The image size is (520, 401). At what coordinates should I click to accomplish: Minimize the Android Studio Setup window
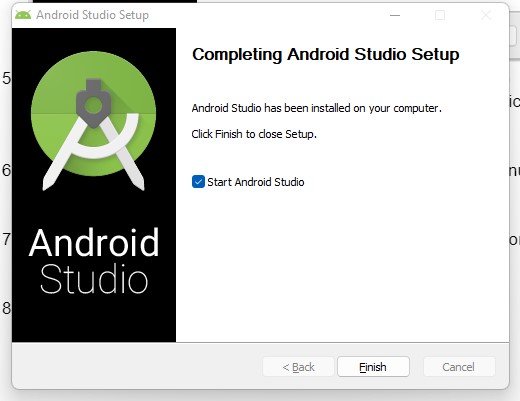[x=395, y=15]
